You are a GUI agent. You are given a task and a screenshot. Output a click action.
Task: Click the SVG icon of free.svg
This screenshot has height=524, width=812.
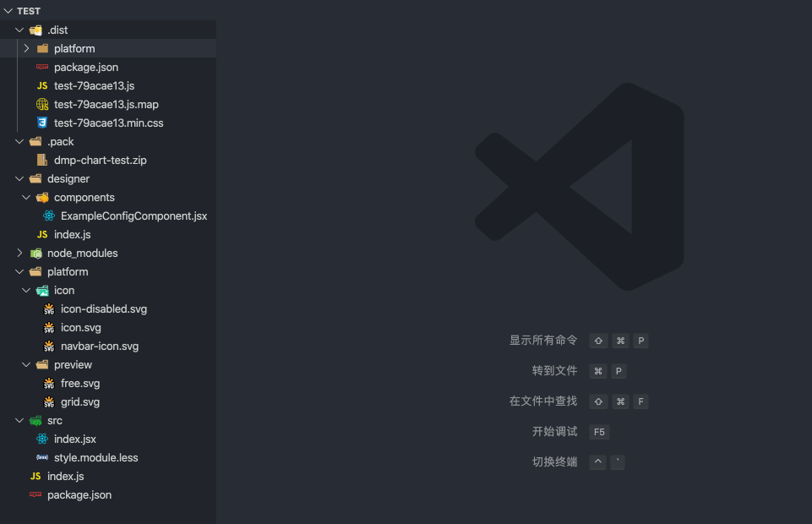coord(49,383)
